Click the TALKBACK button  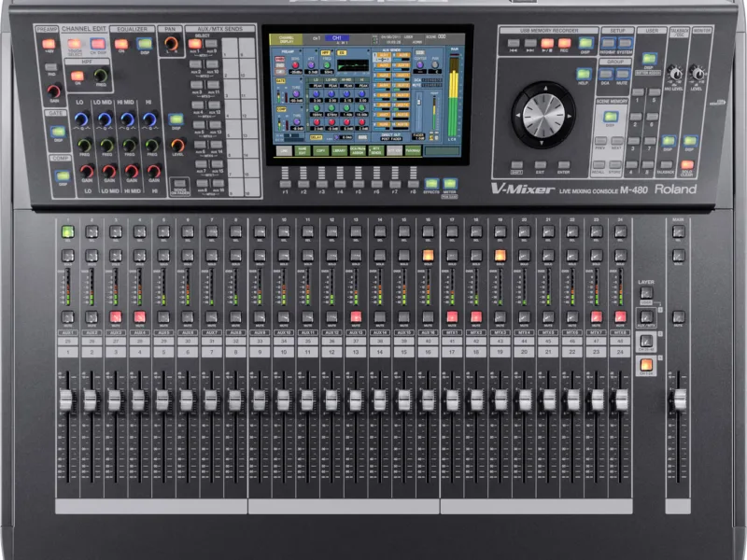[666, 165]
